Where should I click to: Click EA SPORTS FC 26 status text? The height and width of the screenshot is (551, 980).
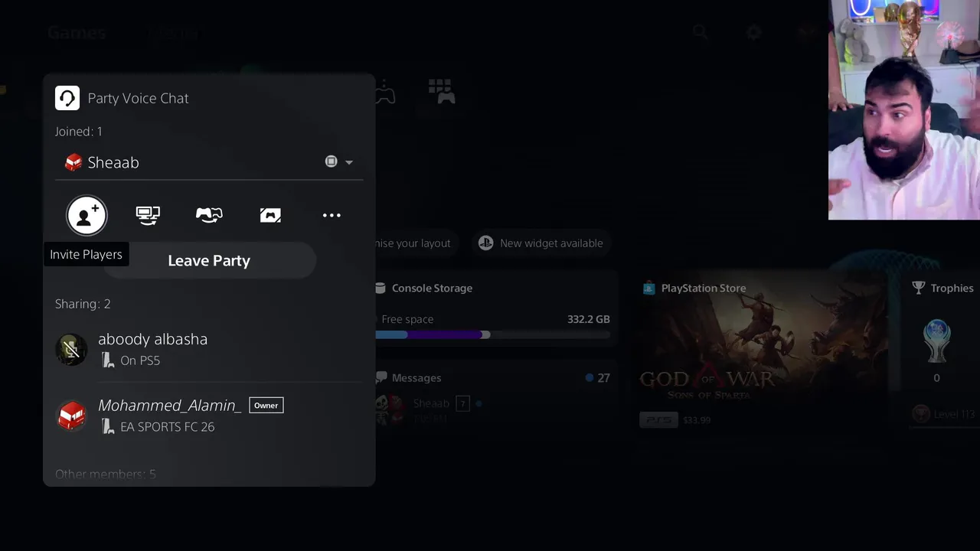167,427
